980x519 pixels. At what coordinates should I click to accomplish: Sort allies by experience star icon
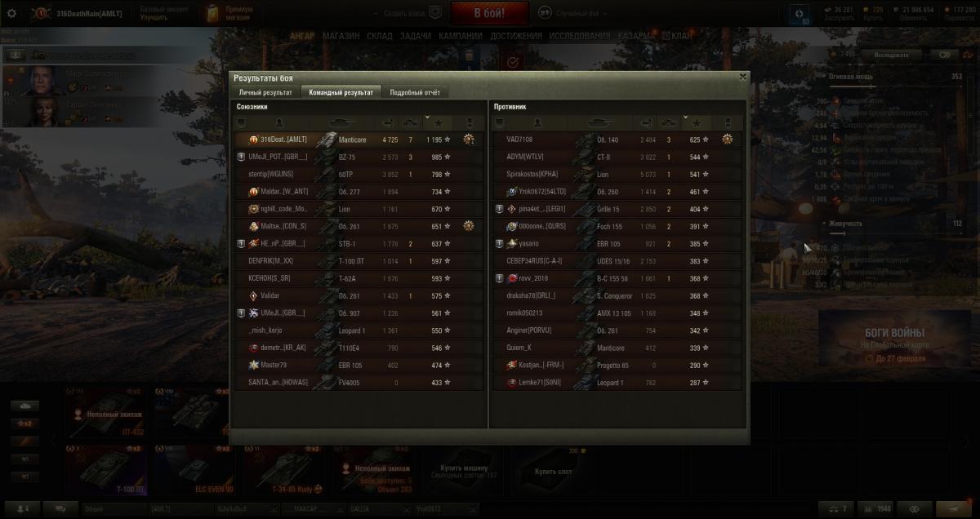[x=438, y=122]
